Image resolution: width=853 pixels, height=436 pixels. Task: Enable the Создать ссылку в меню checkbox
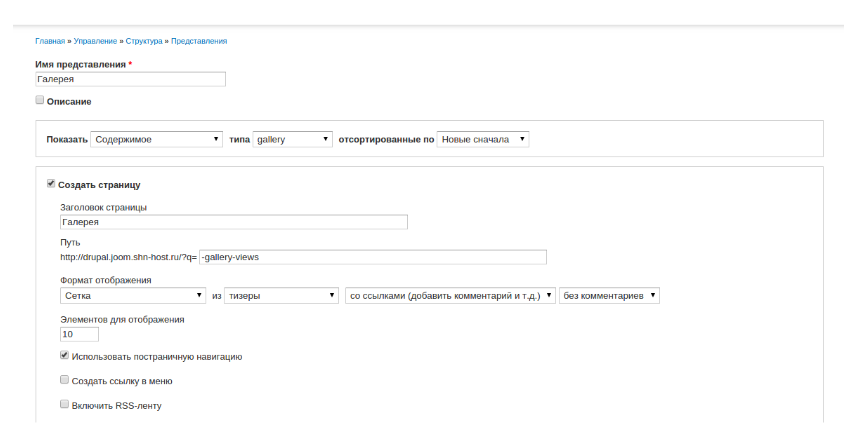click(64, 380)
